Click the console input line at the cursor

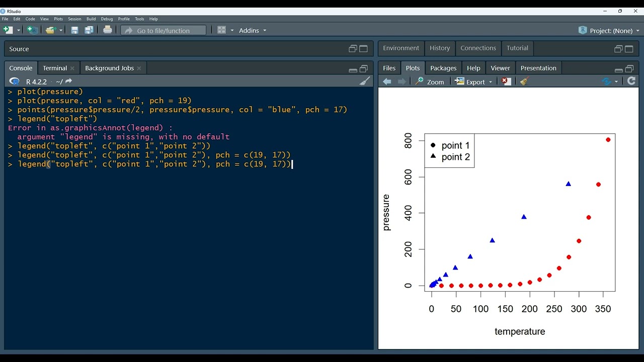pyautogui.click(x=292, y=164)
